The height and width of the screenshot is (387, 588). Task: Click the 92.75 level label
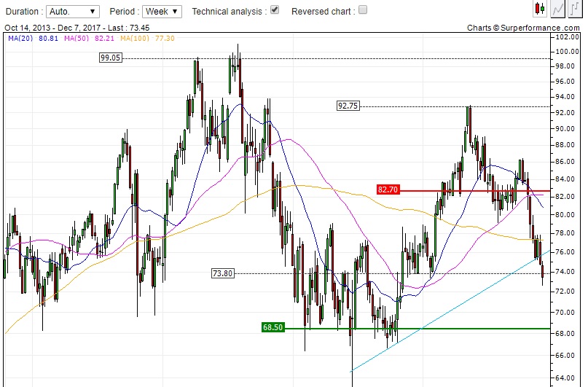348,106
